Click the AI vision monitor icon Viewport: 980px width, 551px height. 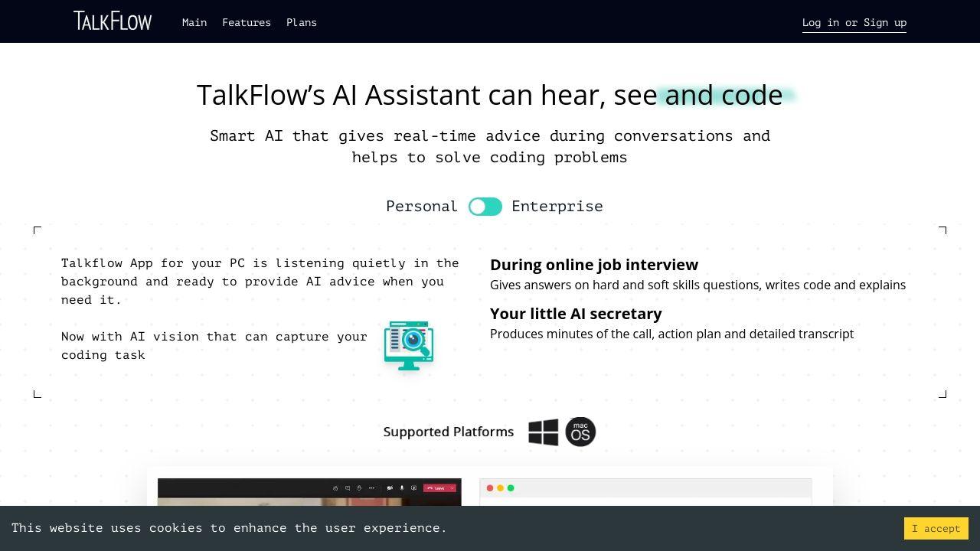409,345
